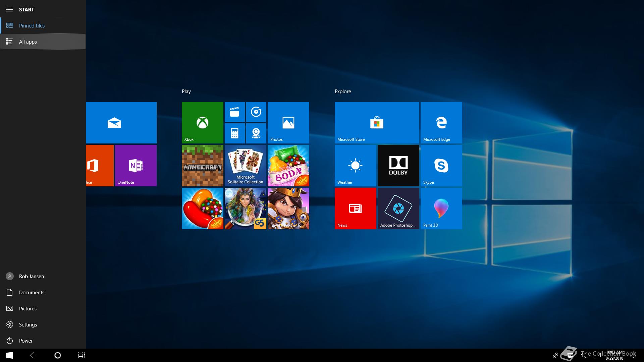This screenshot has width=644, height=362.
Task: Open Settings from Start sidebar
Action: (43, 324)
